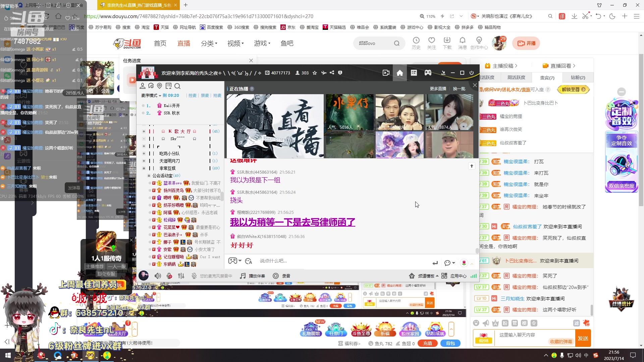Go to Douyu 鱼吧 nav item

click(287, 44)
